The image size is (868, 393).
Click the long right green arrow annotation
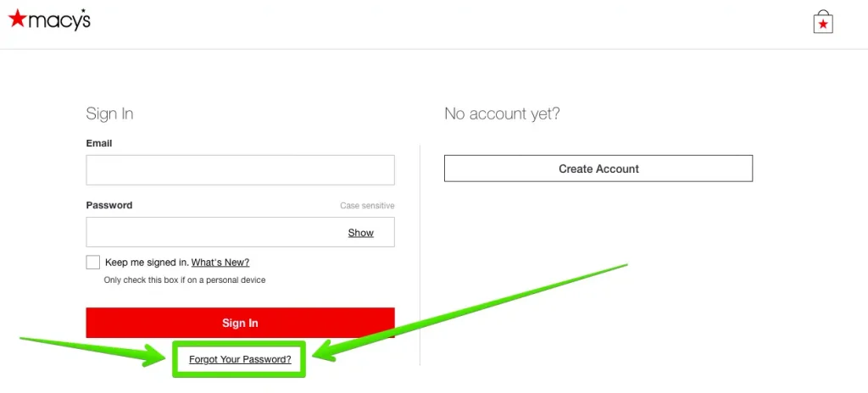tap(470, 313)
